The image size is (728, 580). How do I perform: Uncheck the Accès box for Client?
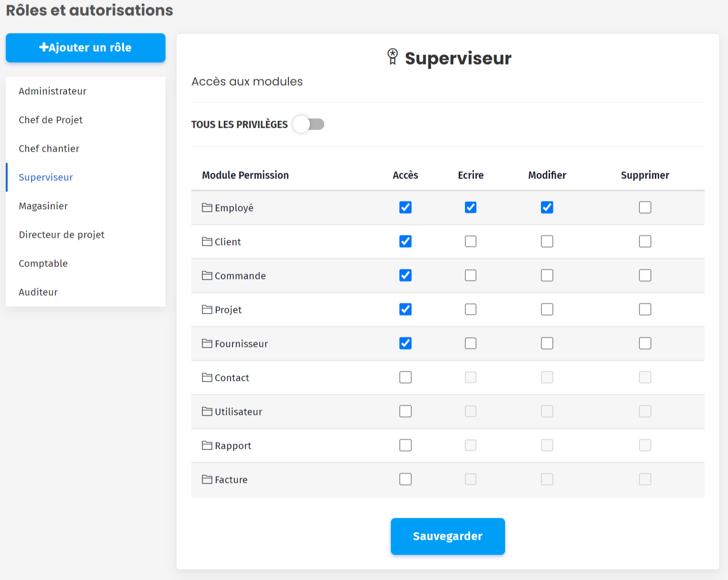pyautogui.click(x=405, y=241)
